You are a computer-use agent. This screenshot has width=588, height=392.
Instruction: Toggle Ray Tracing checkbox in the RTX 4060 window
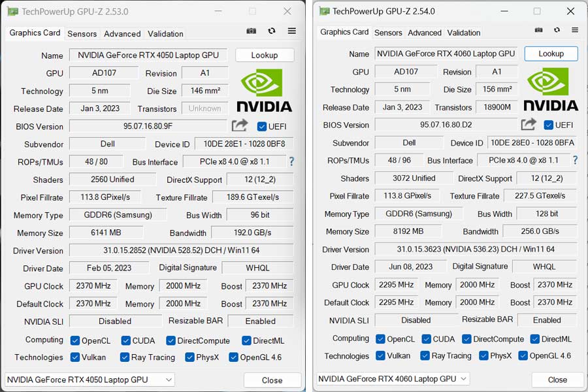[x=425, y=355]
